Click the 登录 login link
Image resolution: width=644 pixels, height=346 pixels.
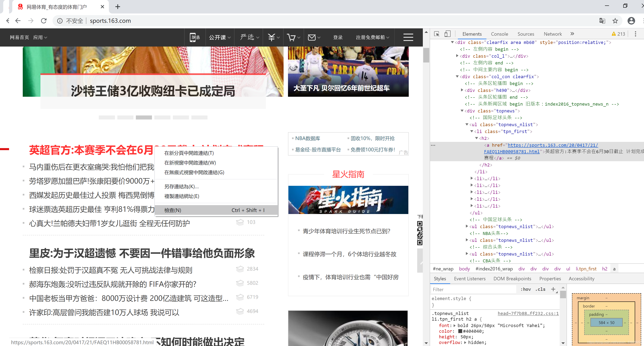pyautogui.click(x=338, y=37)
